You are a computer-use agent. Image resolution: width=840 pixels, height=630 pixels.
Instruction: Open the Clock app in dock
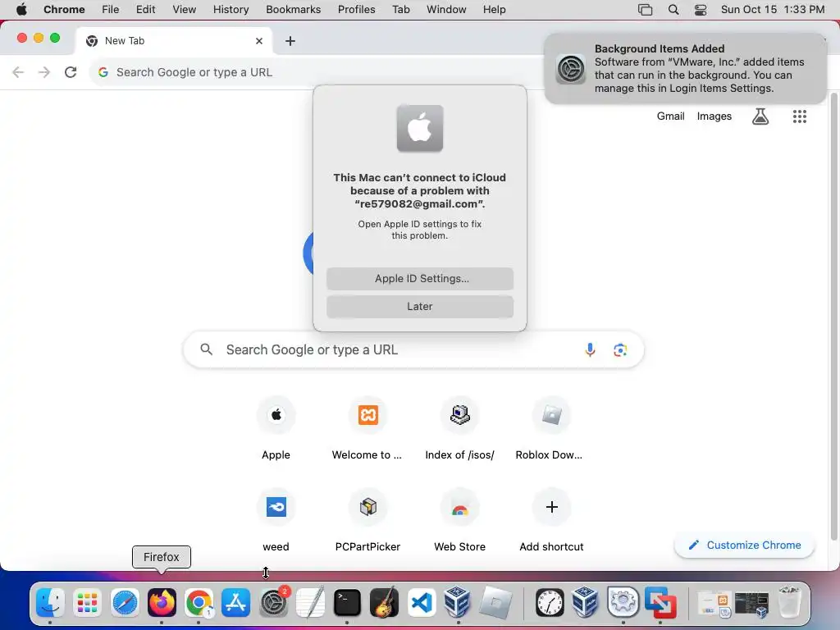550,603
